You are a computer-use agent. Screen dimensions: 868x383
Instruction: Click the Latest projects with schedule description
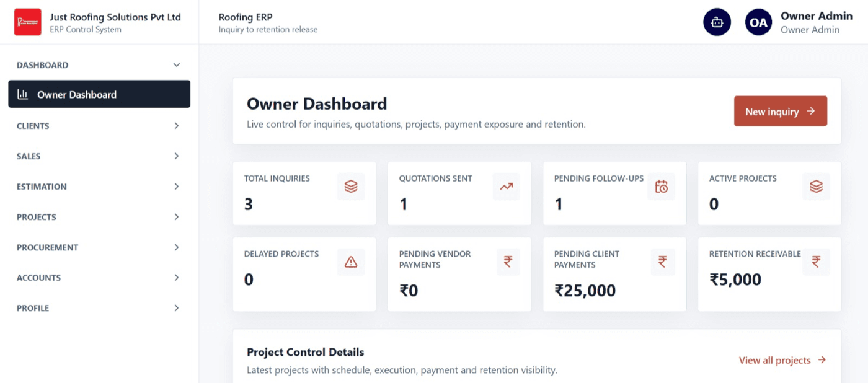coord(402,370)
